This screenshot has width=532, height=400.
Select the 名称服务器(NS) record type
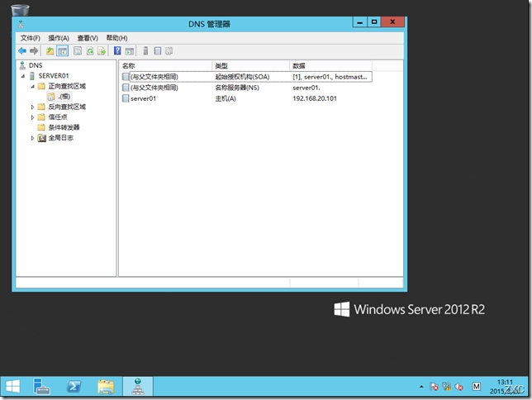(x=237, y=88)
